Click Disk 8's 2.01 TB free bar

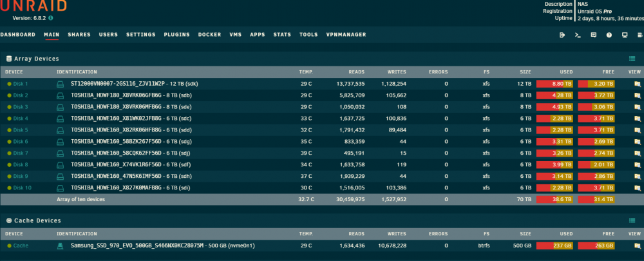click(596, 165)
